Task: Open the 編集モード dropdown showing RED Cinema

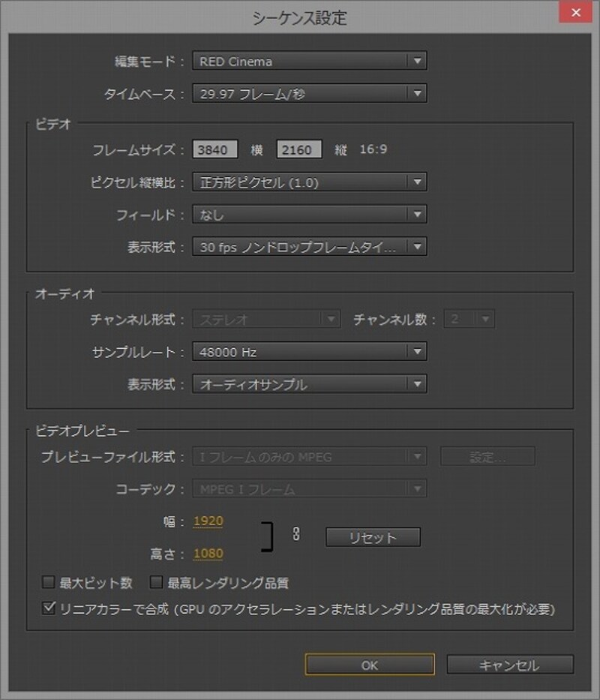Action: [309, 62]
